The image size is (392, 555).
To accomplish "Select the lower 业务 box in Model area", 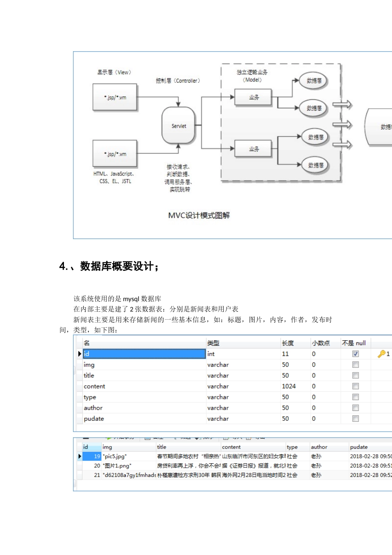I will [x=253, y=149].
